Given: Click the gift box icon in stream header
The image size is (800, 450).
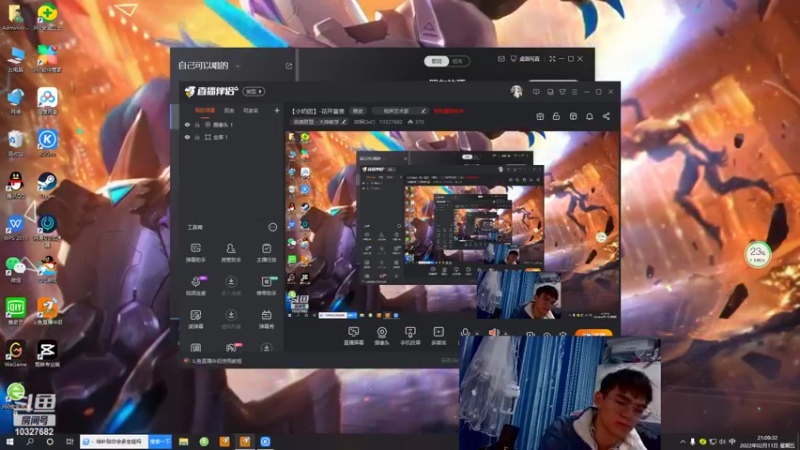Looking at the screenshot, I should click(x=540, y=116).
